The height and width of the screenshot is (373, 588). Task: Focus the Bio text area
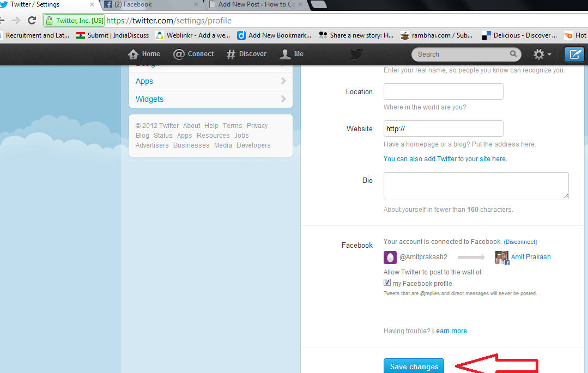(476, 186)
